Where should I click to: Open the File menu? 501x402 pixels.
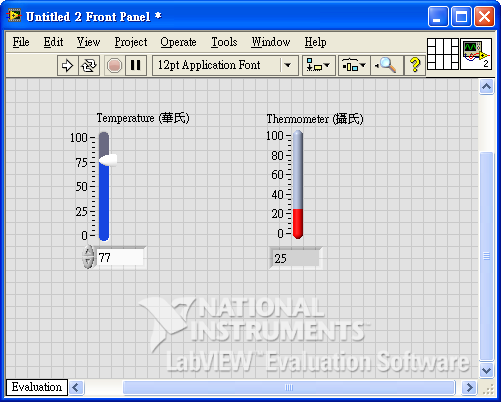(21, 42)
